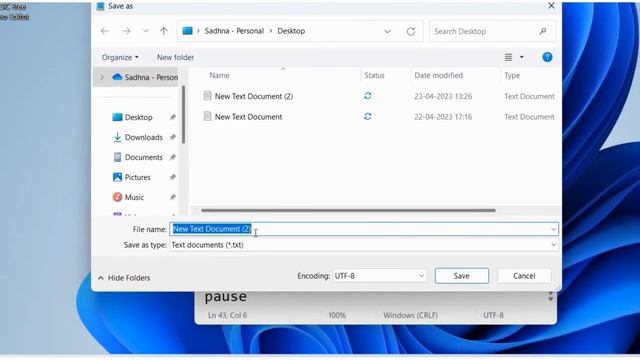Collapse the pane with Hide Folders
Viewport: 640px width, 360px height.
[124, 278]
